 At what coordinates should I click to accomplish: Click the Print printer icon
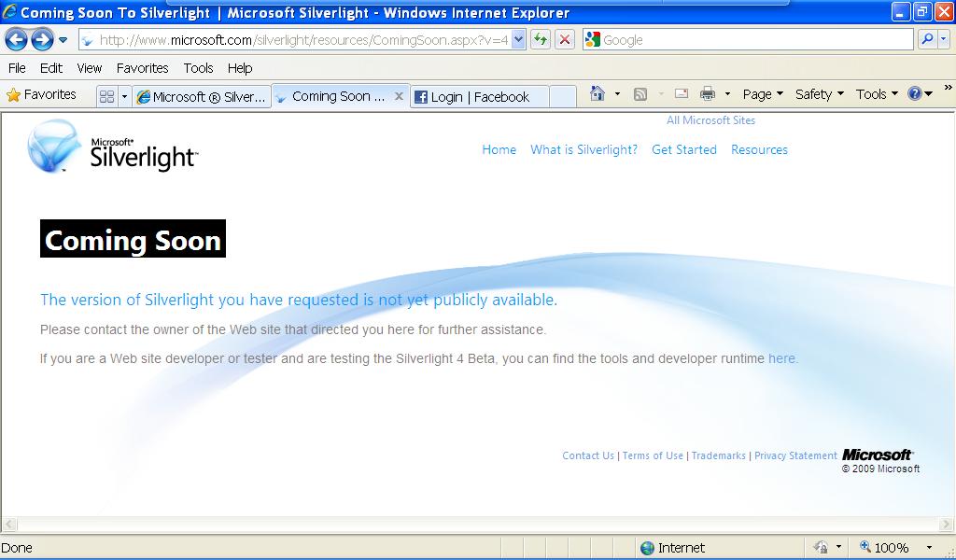(x=708, y=94)
